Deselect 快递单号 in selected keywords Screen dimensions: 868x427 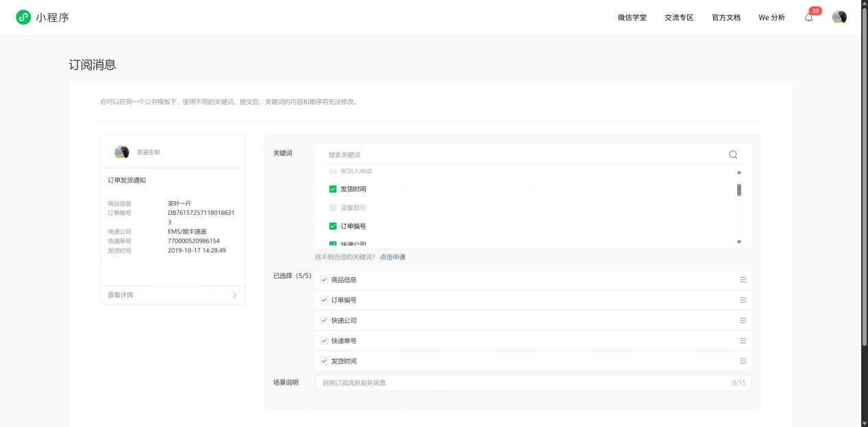[324, 341]
